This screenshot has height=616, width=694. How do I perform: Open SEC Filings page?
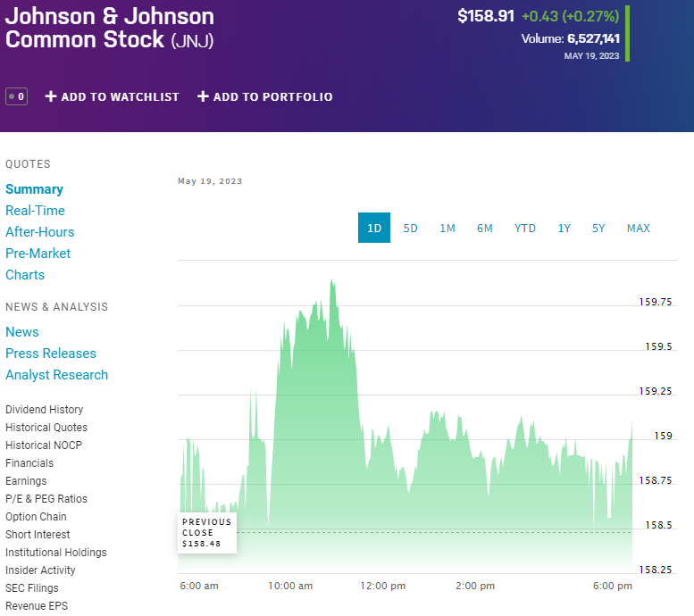pos(32,588)
